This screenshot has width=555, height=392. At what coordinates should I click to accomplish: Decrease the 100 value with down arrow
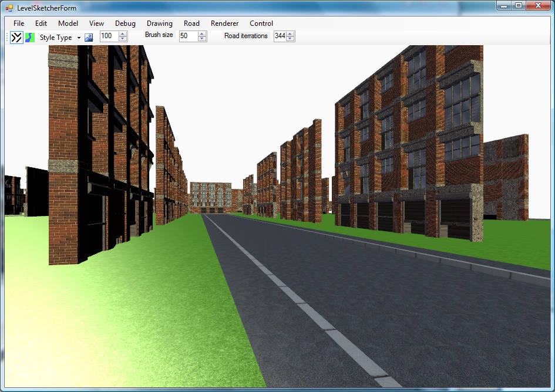point(123,39)
